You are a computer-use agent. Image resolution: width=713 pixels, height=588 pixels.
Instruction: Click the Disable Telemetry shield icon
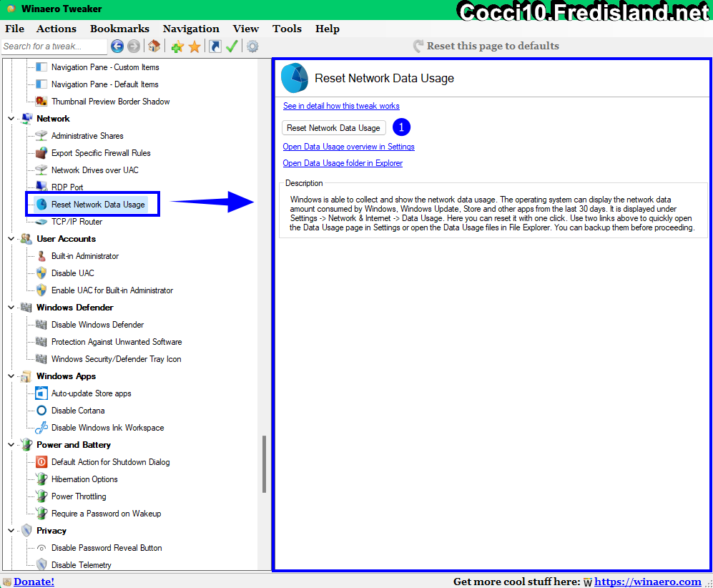pos(41,565)
